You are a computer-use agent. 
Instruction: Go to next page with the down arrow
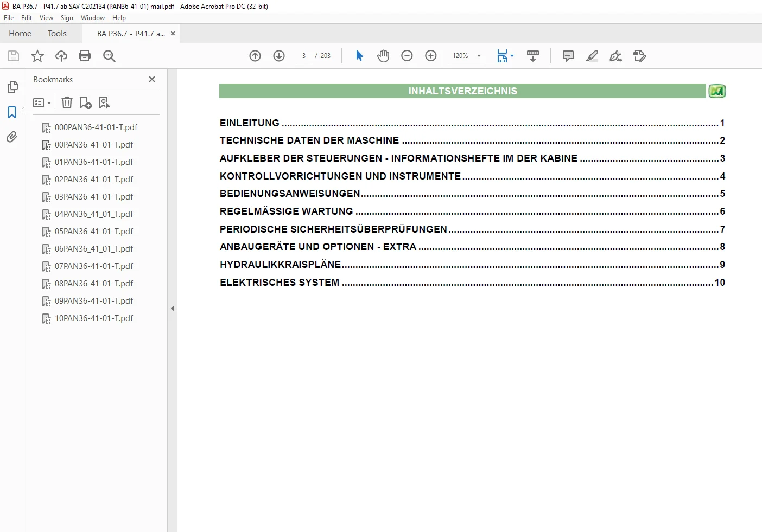(x=279, y=56)
